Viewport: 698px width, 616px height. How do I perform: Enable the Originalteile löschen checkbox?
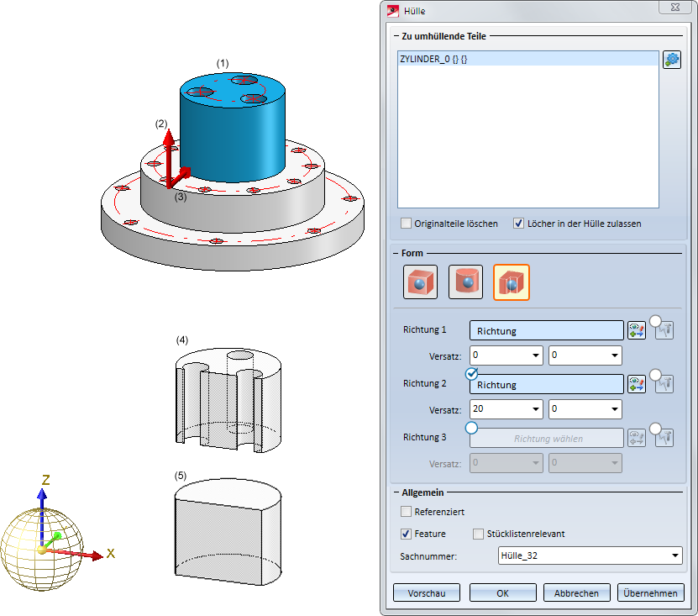[407, 224]
